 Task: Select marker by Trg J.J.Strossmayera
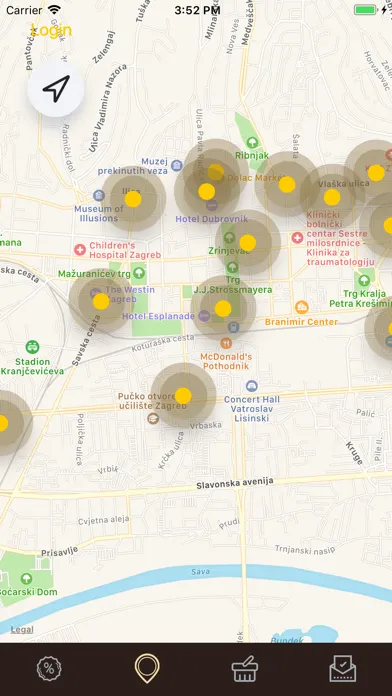point(223,308)
